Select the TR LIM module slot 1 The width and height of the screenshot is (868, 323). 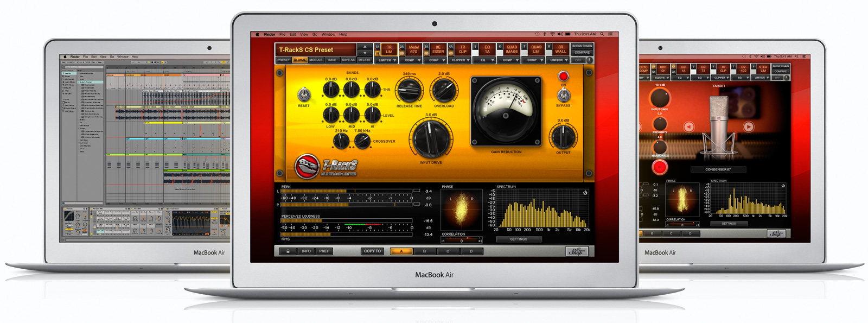[x=389, y=49]
